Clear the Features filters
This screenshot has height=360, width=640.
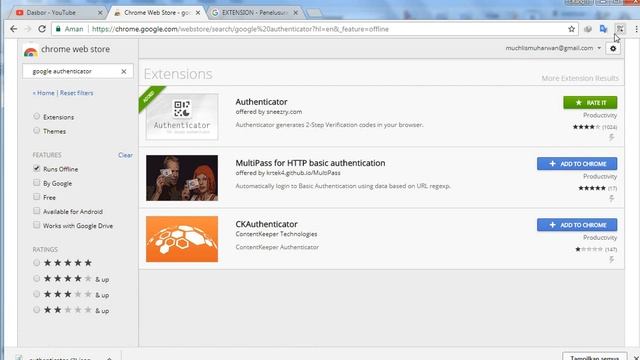(x=125, y=155)
